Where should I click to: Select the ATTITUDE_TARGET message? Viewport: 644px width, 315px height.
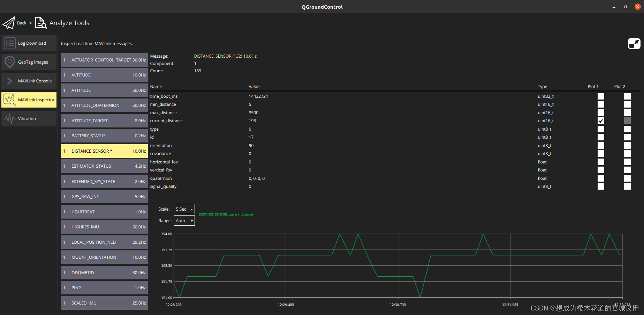coord(104,121)
